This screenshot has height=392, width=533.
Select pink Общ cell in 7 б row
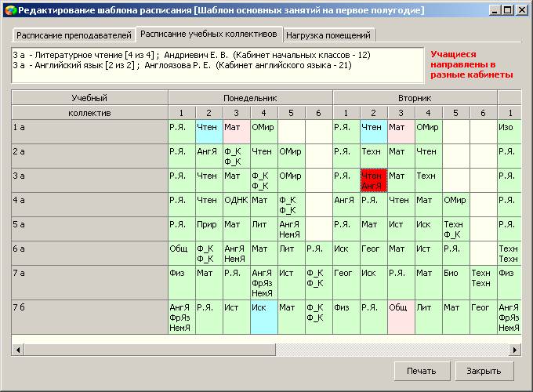pyautogui.click(x=401, y=318)
